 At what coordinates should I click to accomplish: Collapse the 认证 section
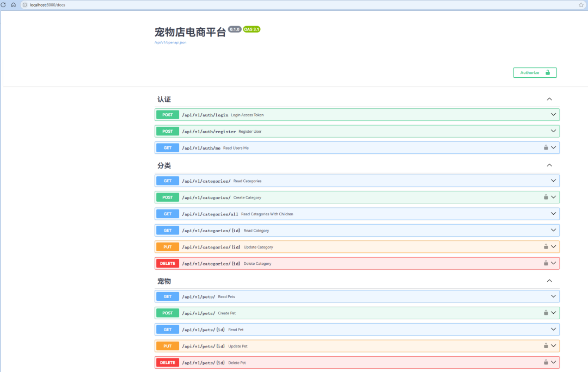coord(549,99)
